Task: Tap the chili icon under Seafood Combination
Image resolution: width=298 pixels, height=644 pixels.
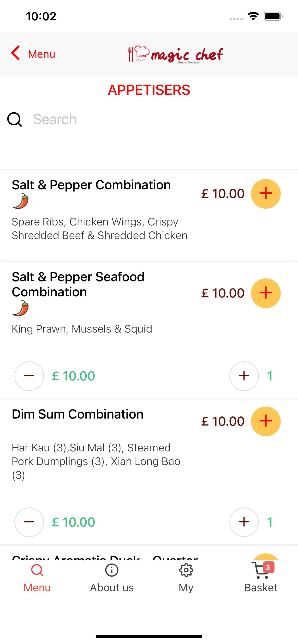Action: [x=21, y=308]
